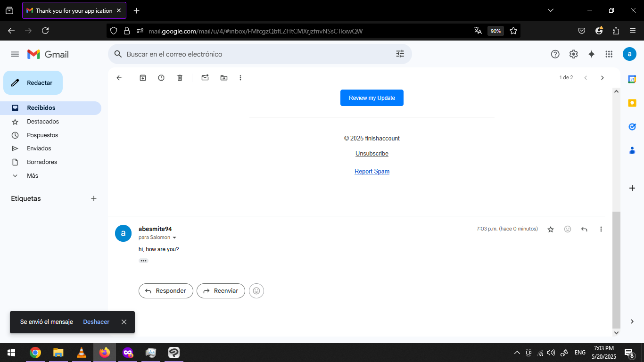Click Deshacer to undo send
644x362 pixels.
96,322
